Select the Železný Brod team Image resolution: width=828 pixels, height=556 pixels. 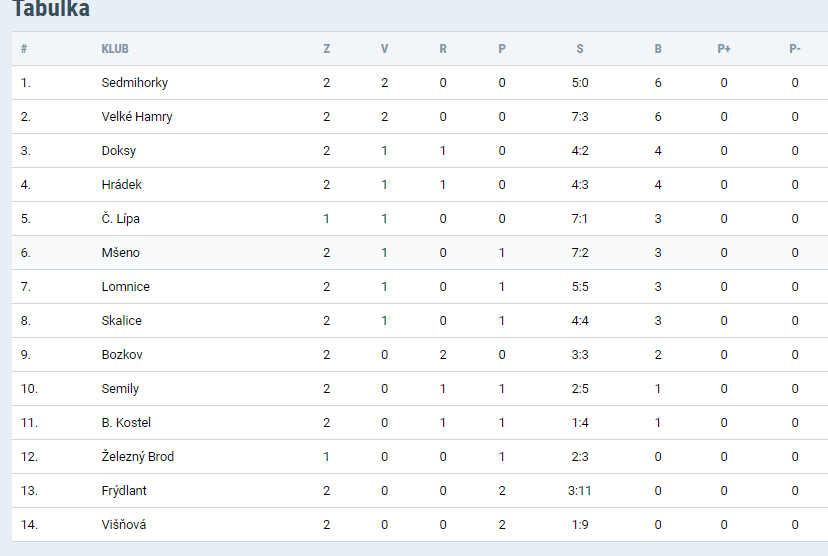[137, 457]
